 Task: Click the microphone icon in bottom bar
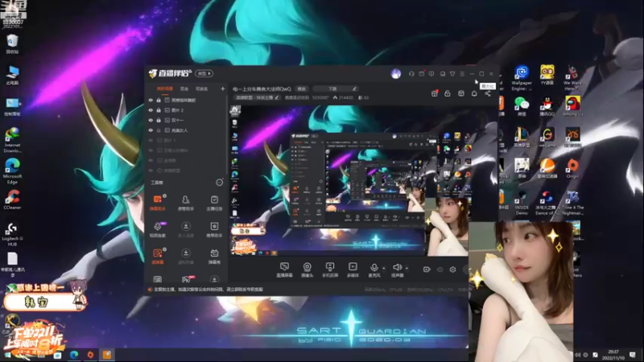point(374,268)
